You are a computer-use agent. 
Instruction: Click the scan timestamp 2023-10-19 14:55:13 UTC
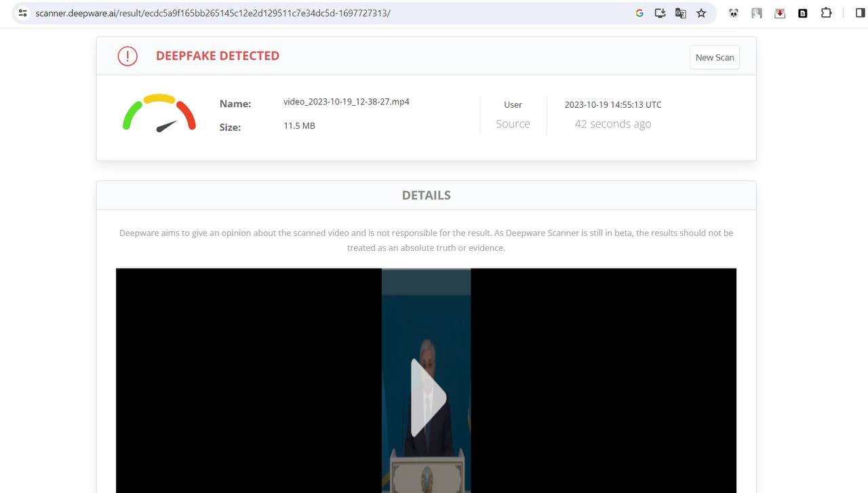pyautogui.click(x=612, y=104)
